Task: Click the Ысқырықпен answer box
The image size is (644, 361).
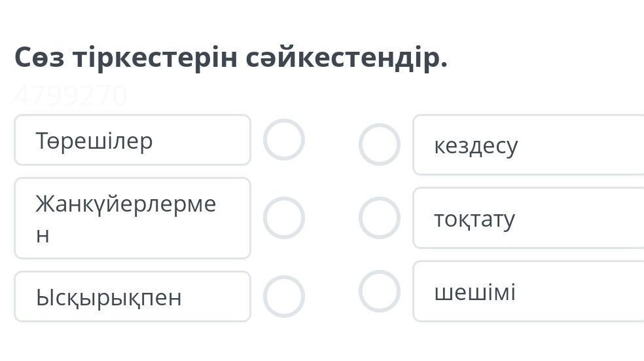Action: 132,297
